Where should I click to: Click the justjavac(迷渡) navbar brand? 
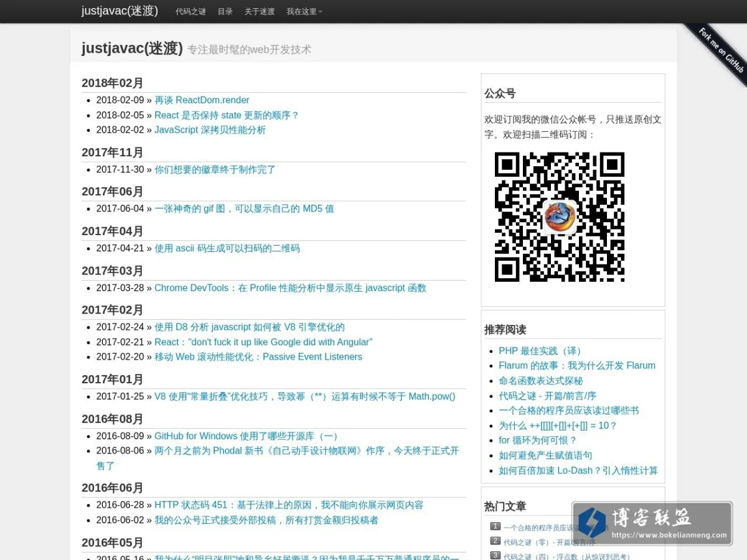pyautogui.click(x=120, y=11)
